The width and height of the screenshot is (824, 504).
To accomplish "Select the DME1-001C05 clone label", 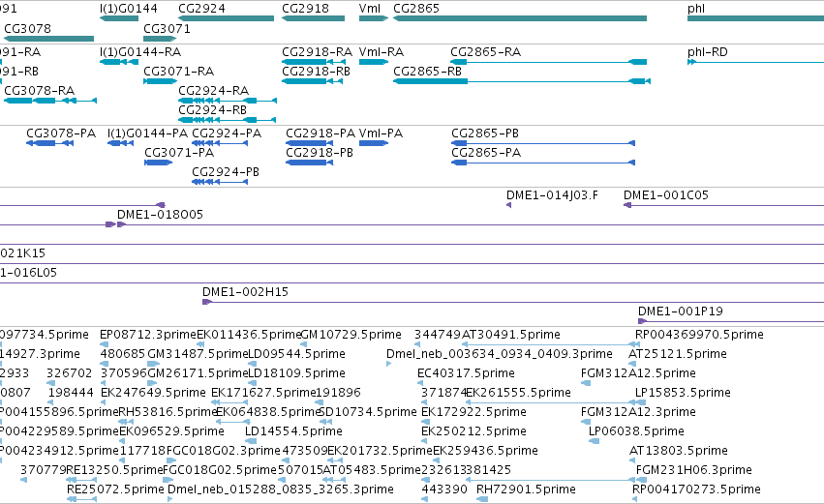I will click(x=666, y=195).
